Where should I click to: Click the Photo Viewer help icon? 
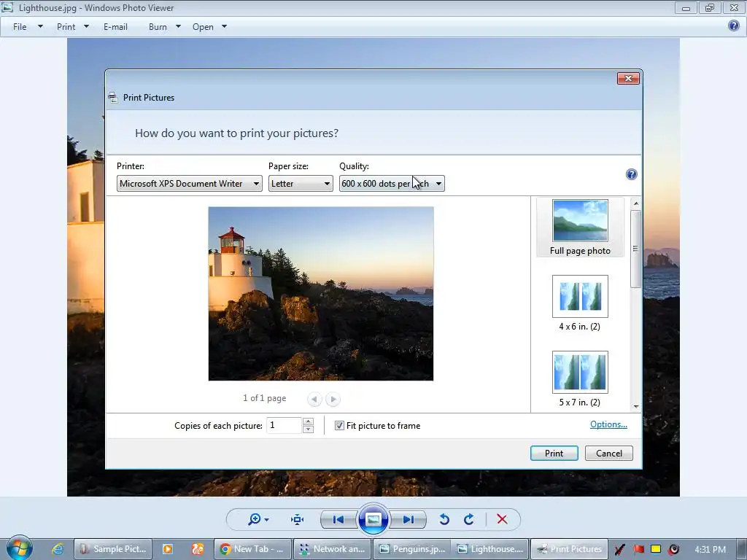point(734,26)
